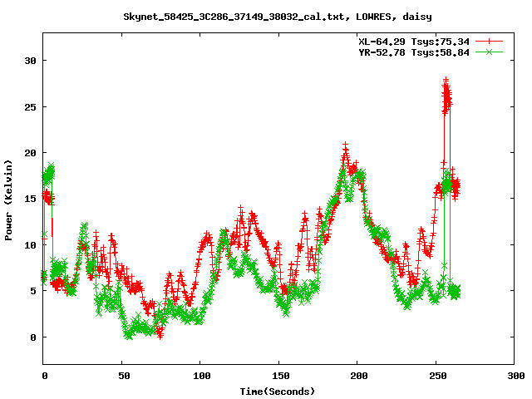Click the tall red spike peak near 28 Kelvin
This screenshot has height=399, width=532.
point(446,80)
